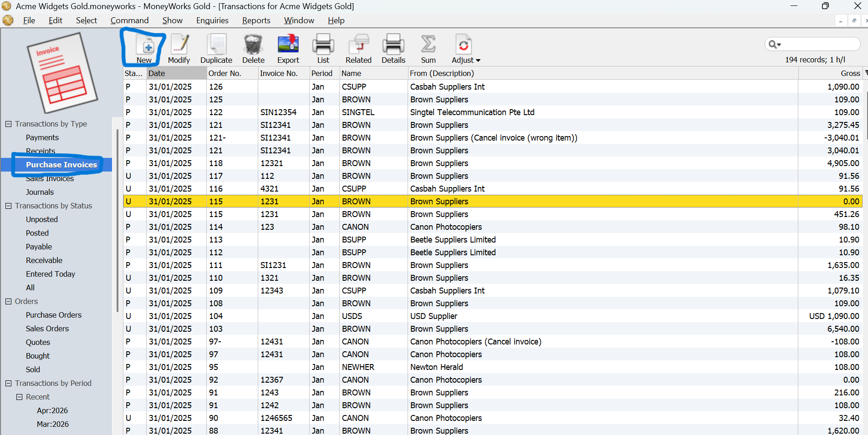Image resolution: width=868 pixels, height=435 pixels.
Task: Select Purchase Orders in sidebar
Action: 54,315
